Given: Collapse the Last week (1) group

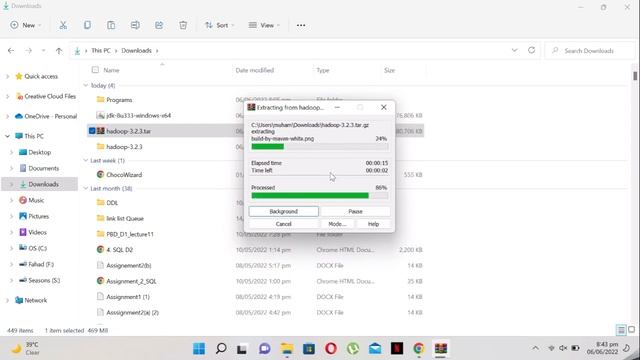Looking at the screenshot, I should pos(86,160).
